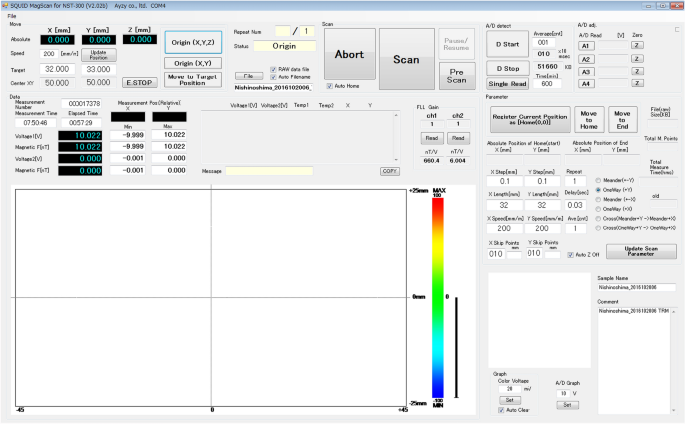685x424 pixels.
Task: Click the Speed input field showing 200
Action: pos(49,54)
